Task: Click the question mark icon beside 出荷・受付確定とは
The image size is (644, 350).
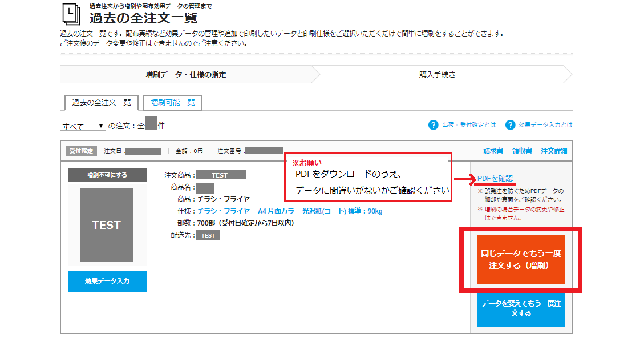Action: pos(434,125)
